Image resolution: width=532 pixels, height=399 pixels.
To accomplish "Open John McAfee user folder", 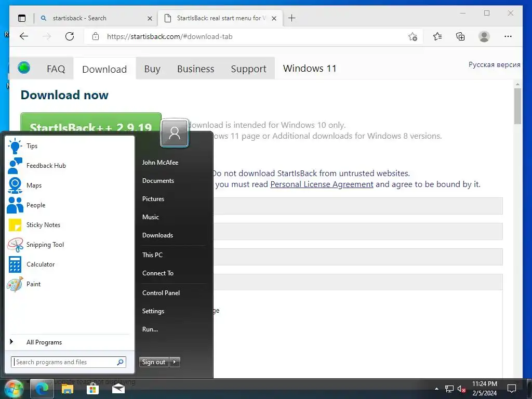I will click(160, 163).
